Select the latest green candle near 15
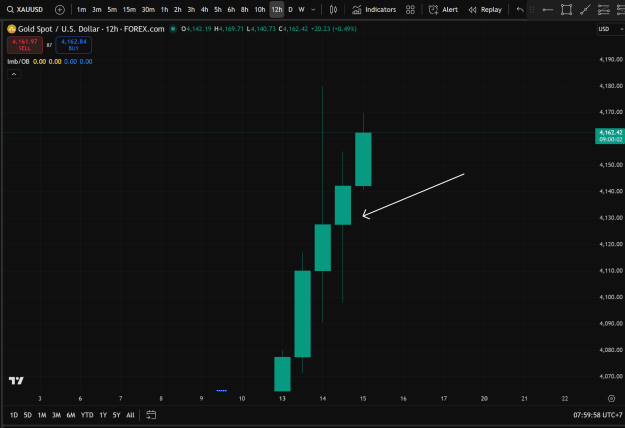The width and height of the screenshot is (625, 428). (363, 159)
